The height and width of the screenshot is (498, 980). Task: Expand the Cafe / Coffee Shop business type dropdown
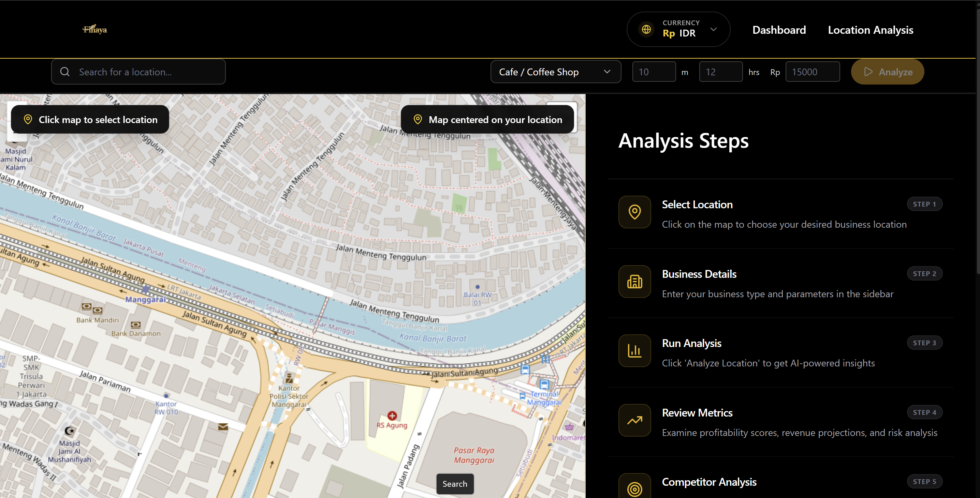(555, 72)
